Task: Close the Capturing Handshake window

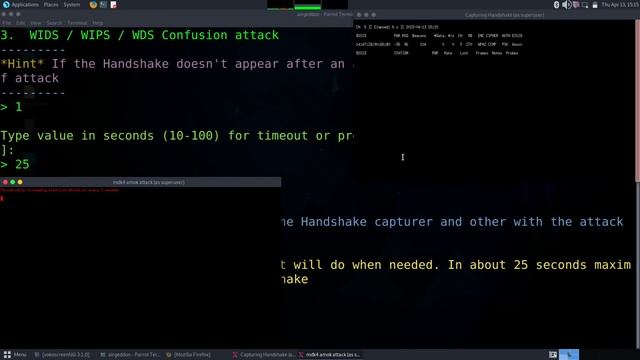Action: [359, 15]
